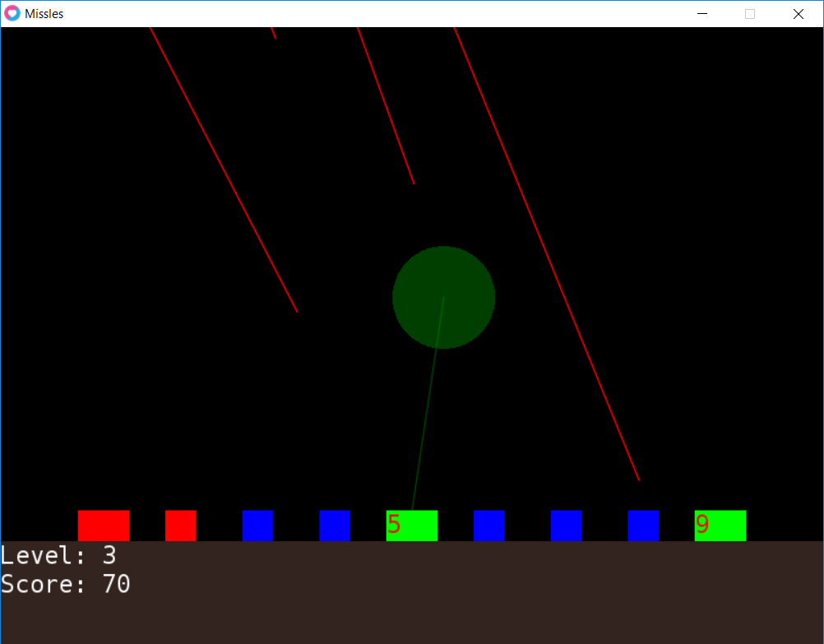This screenshot has height=644, width=824.
Task: Click blue city immediately left of base 5
Action: pyautogui.click(x=335, y=526)
